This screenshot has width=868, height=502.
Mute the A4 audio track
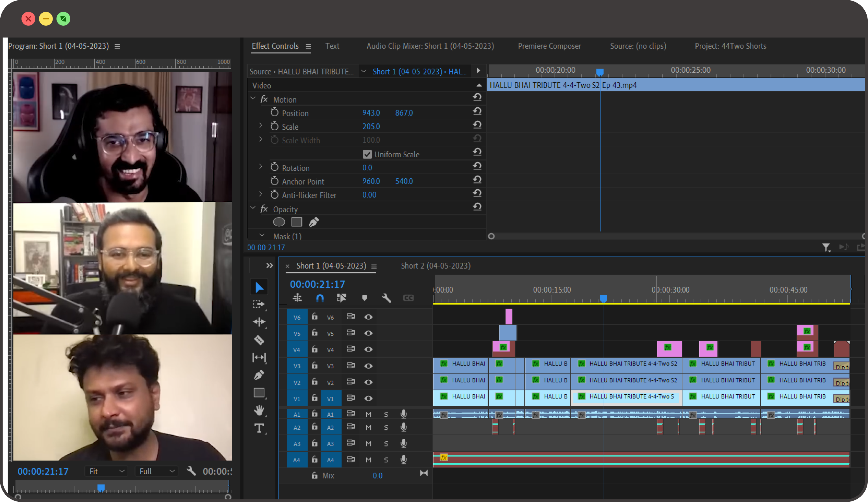tap(368, 460)
